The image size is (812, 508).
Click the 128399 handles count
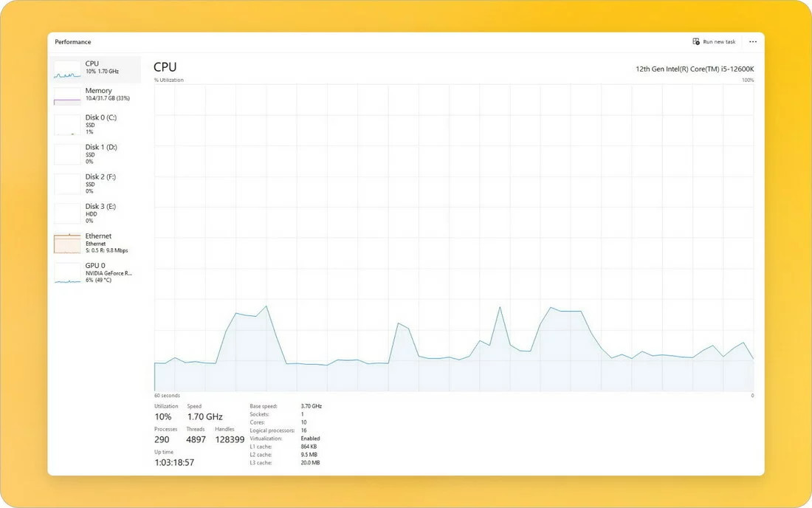230,439
